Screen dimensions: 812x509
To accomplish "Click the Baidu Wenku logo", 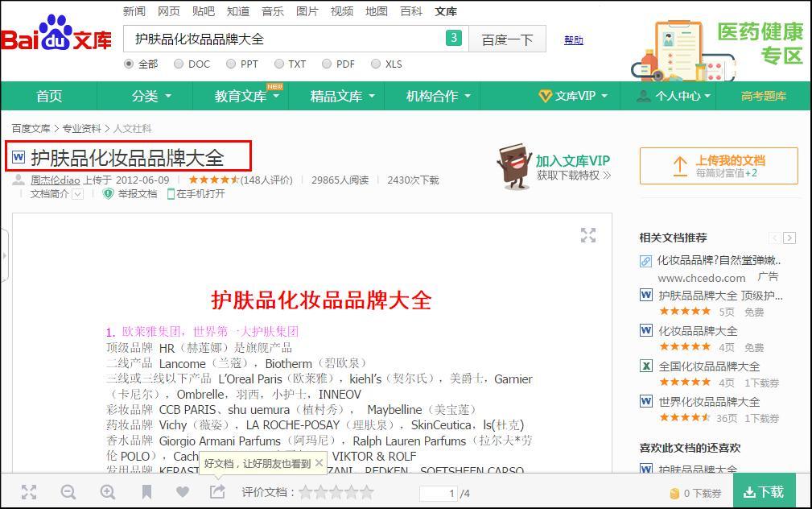I will 56,34.
